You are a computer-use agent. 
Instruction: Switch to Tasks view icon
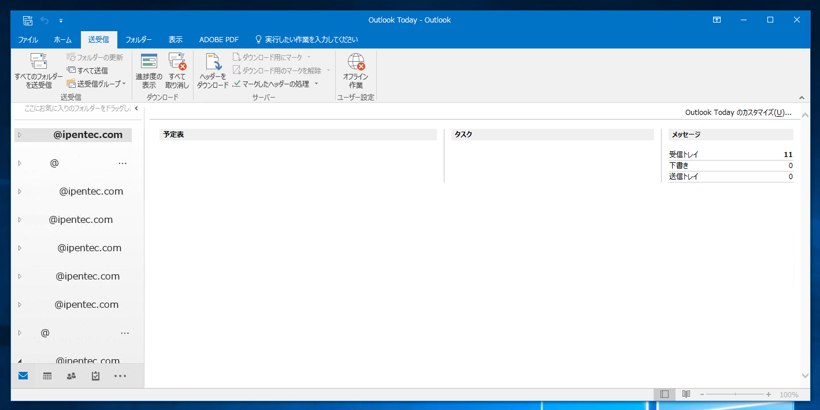click(x=95, y=375)
